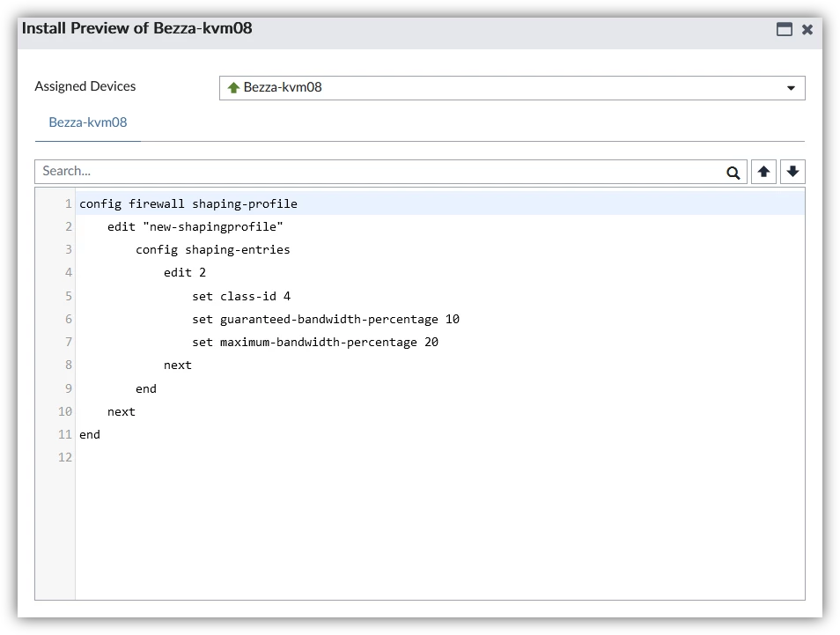Maximize the Install Preview dialog
Screen dimensions: 840x635
point(785,29)
